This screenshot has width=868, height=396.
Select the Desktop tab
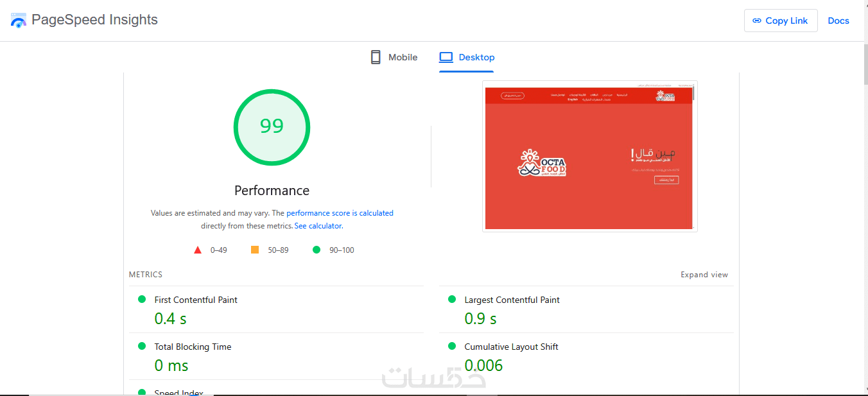tap(467, 57)
